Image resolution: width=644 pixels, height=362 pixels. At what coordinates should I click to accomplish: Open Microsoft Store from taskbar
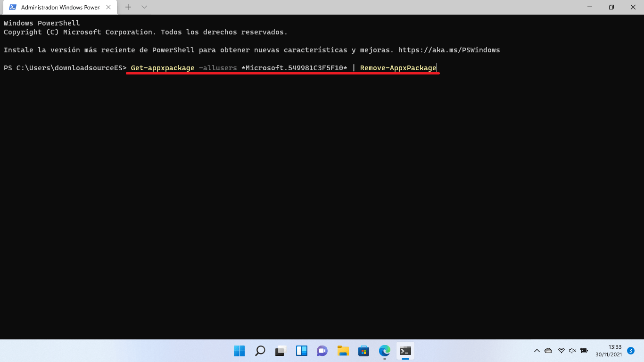pos(364,351)
